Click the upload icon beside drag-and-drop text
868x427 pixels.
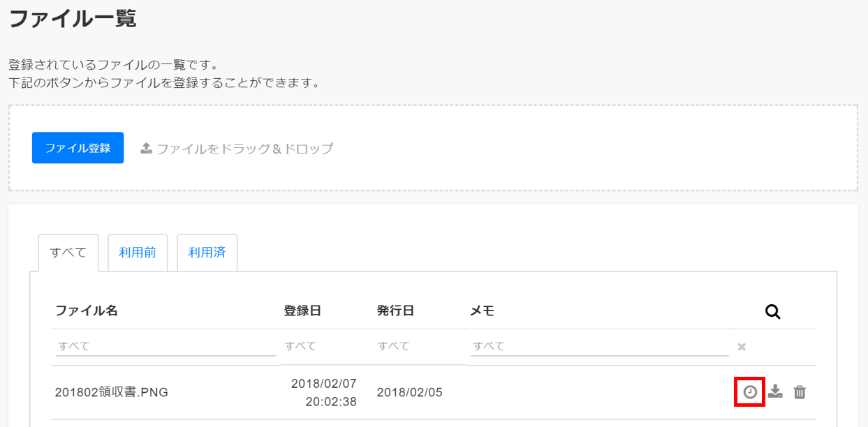(x=147, y=149)
